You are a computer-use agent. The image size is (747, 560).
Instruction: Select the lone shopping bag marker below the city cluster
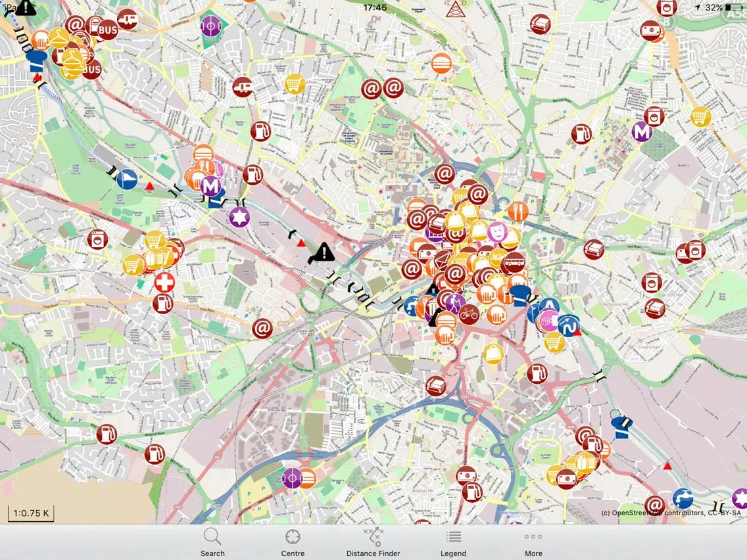(493, 354)
